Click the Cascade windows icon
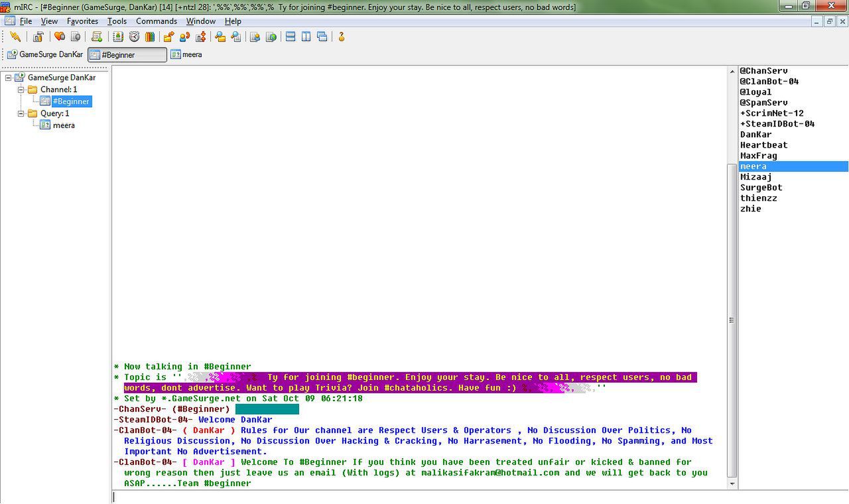The width and height of the screenshot is (849, 504). point(322,37)
